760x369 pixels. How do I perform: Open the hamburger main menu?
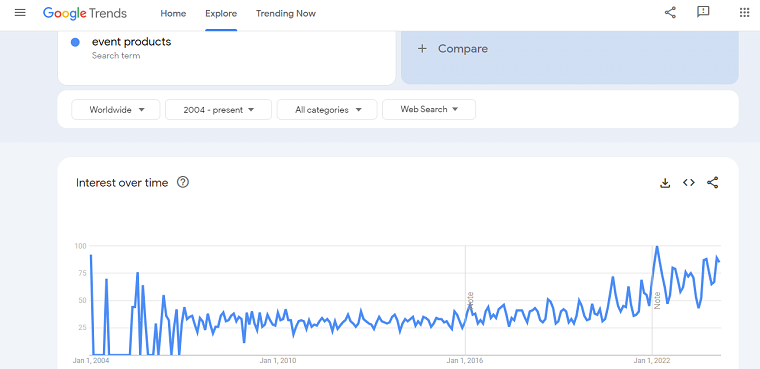tap(20, 13)
